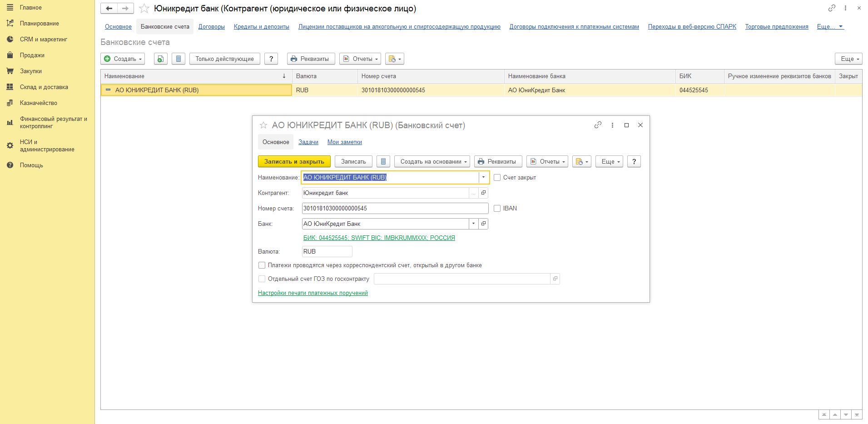This screenshot has height=424, width=868.
Task: Open Склад и доставка section icon
Action: (x=10, y=87)
